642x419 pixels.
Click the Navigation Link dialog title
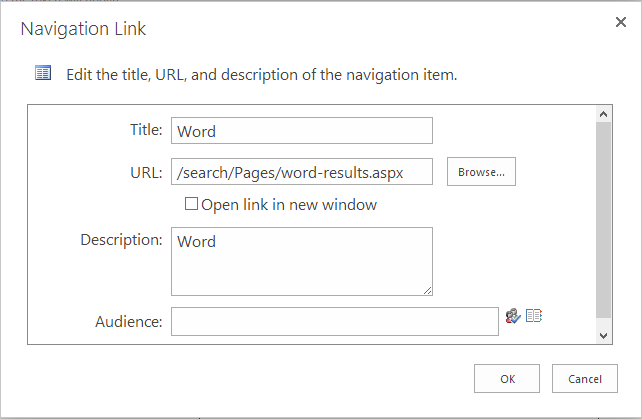(x=83, y=29)
